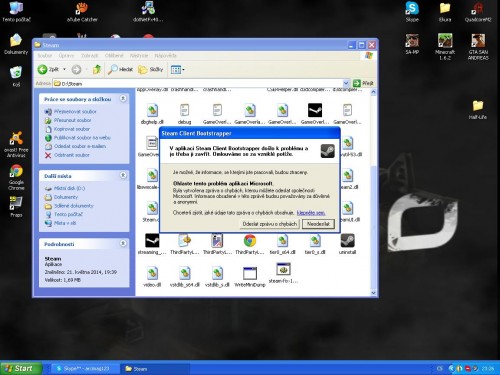
Task: Collapse the Další místa panel
Action: click(x=123, y=175)
